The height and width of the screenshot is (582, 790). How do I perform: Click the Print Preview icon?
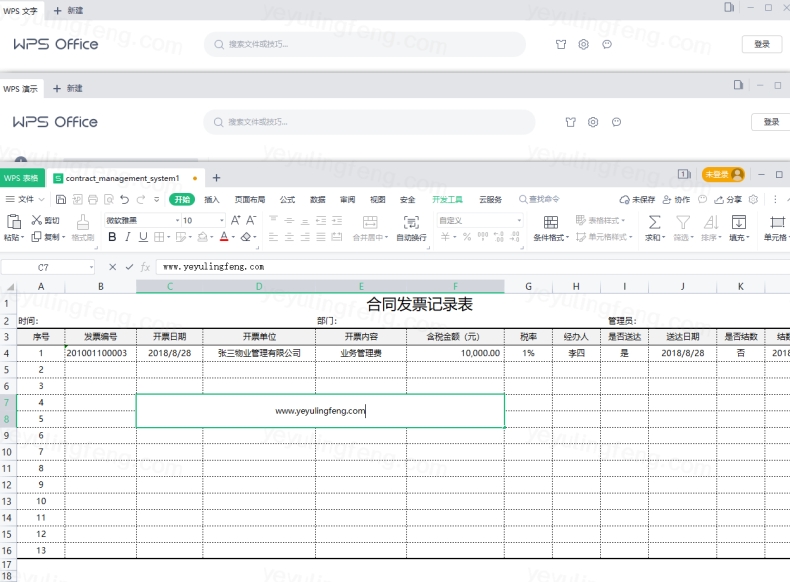[109, 200]
